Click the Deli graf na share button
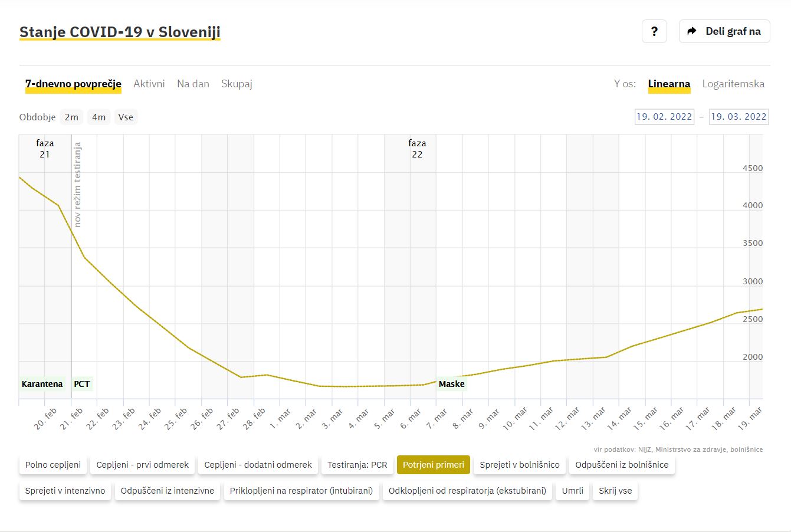Viewport: 791px width, 532px height. pyautogui.click(x=724, y=31)
